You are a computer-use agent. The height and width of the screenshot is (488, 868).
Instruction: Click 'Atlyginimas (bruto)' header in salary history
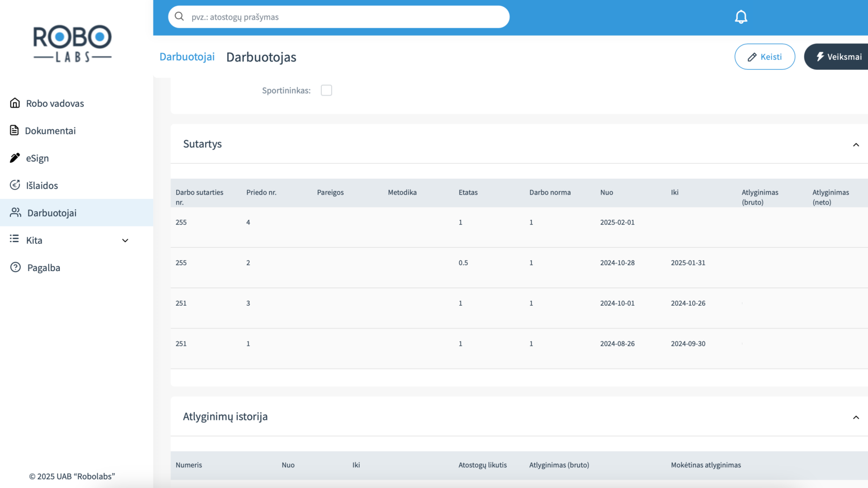[x=560, y=465]
